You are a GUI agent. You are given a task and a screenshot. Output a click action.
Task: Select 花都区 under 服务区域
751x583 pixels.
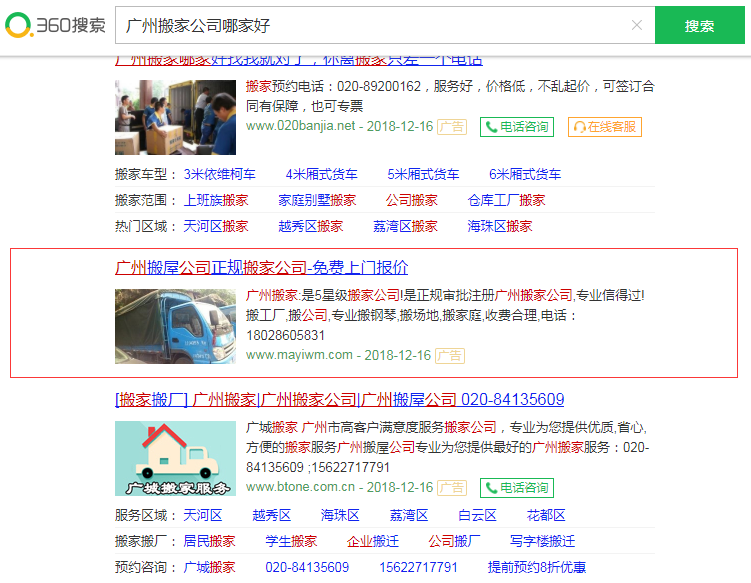[546, 515]
